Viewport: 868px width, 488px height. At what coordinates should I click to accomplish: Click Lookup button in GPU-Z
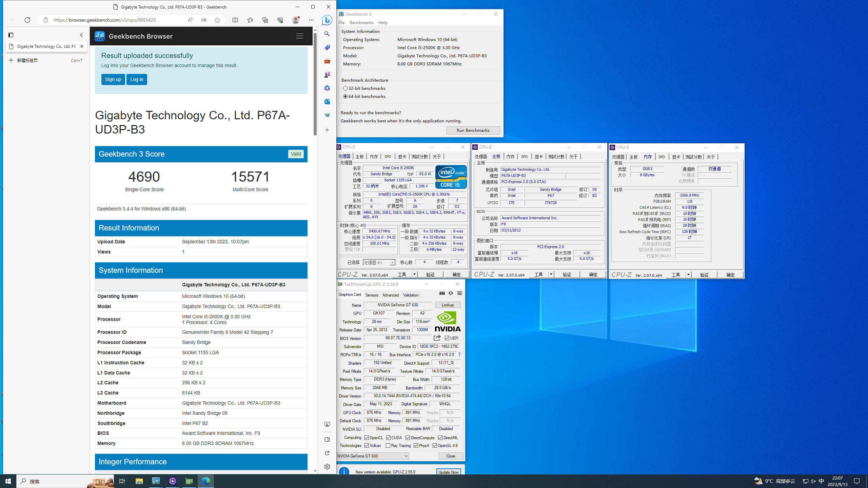point(448,305)
